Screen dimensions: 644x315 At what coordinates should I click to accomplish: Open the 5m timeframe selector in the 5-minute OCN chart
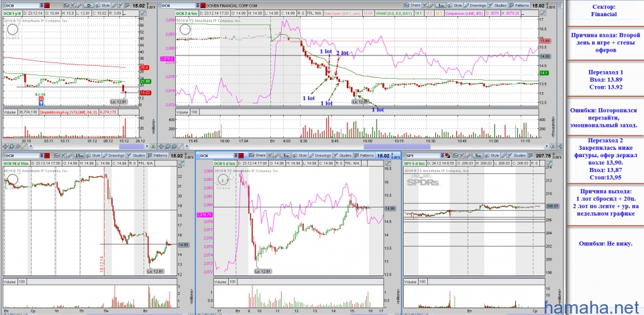286,156
